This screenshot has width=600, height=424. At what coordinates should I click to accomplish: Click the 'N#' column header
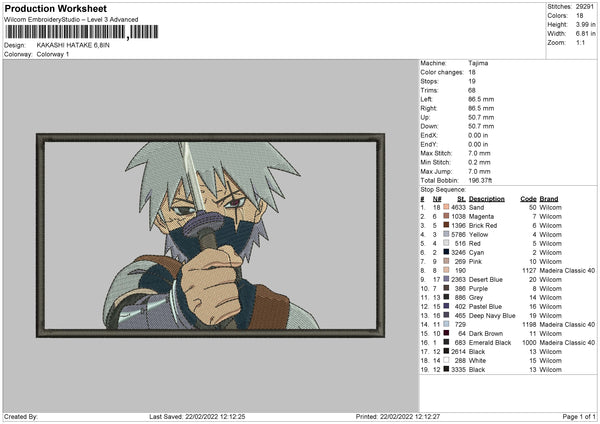click(437, 199)
